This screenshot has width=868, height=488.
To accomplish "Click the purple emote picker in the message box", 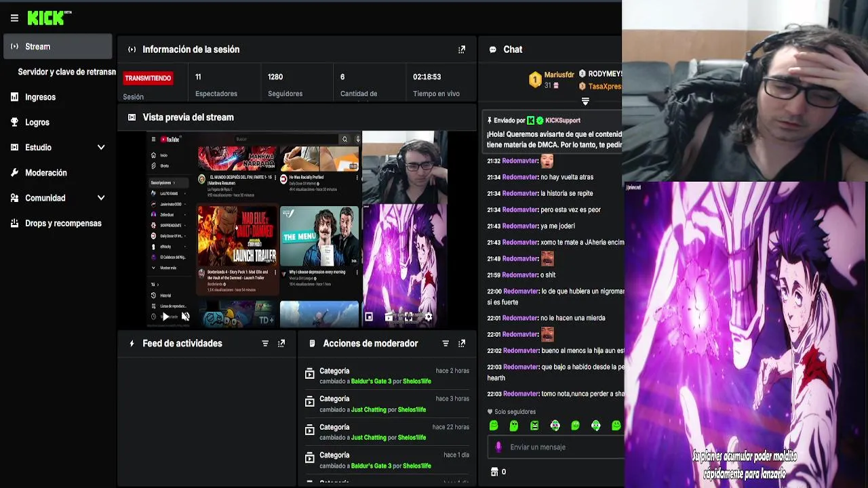I will 498,447.
